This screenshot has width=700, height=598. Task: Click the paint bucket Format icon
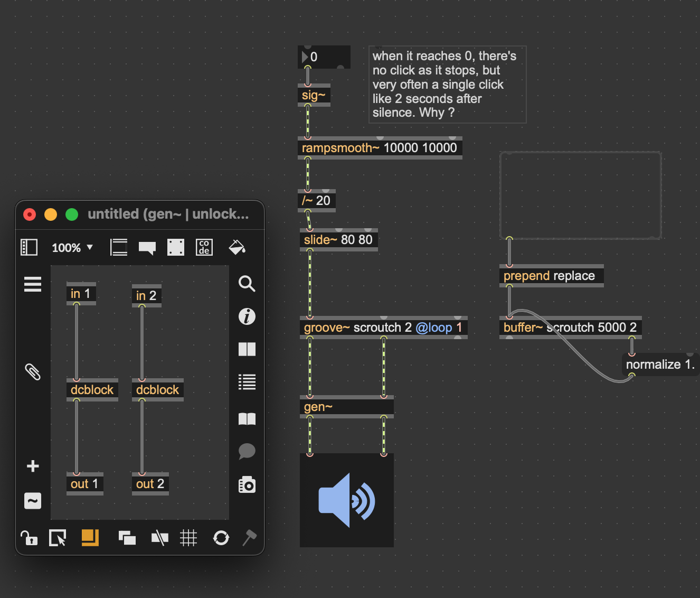coord(237,247)
